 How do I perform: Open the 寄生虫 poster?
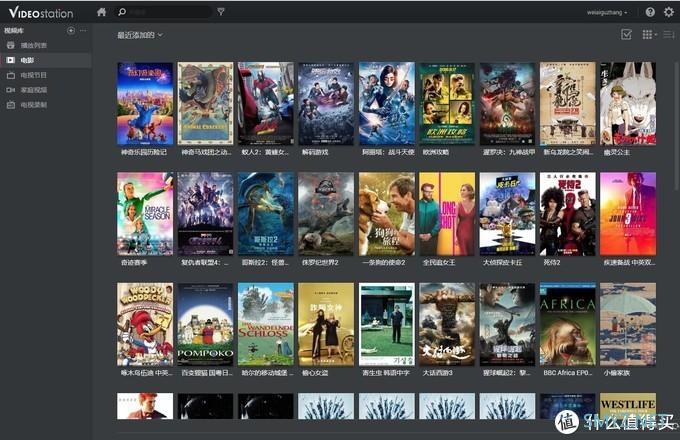(386, 324)
